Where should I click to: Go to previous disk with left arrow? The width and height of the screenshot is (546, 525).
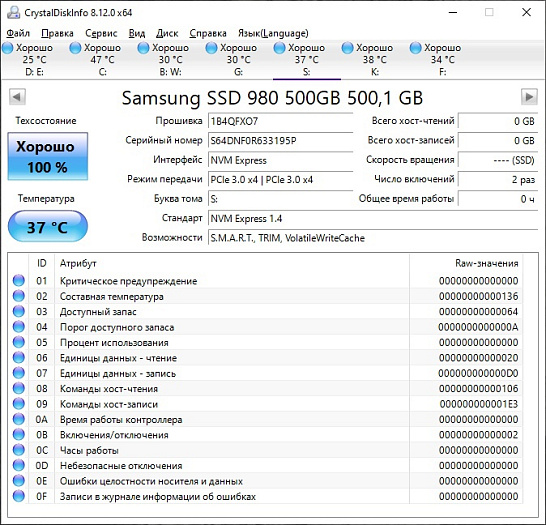pyautogui.click(x=17, y=96)
